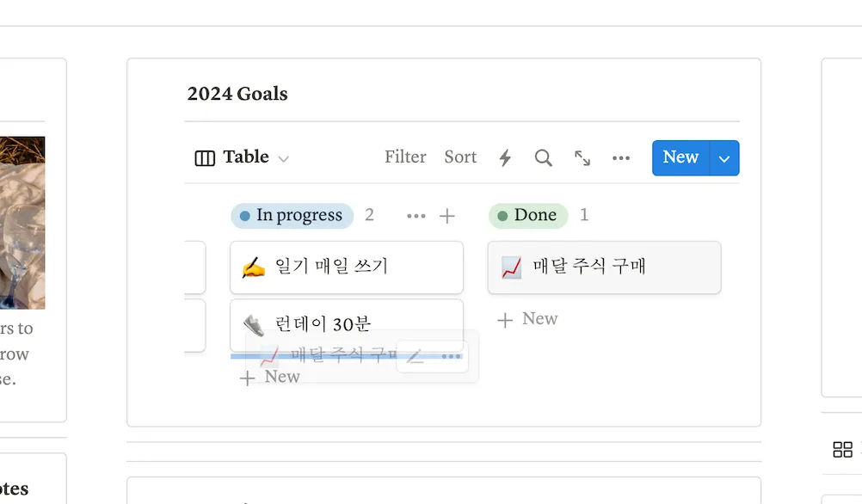This screenshot has height=504, width=862.
Task: Open the 일기 매일 쓰기 card
Action: coord(346,267)
